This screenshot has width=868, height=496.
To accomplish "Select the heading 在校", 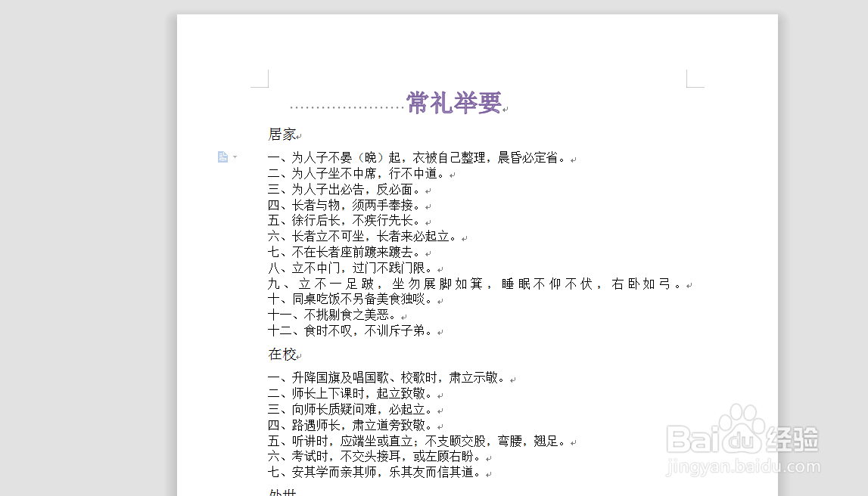I will [282, 353].
